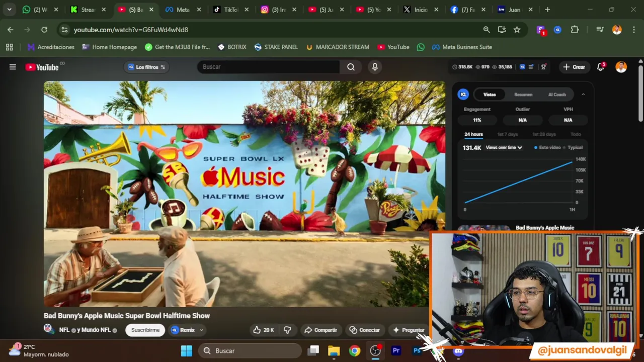Image resolution: width=644 pixels, height=362 pixels.
Task: Open MARCADOR STREAM bookmark
Action: 337,47
